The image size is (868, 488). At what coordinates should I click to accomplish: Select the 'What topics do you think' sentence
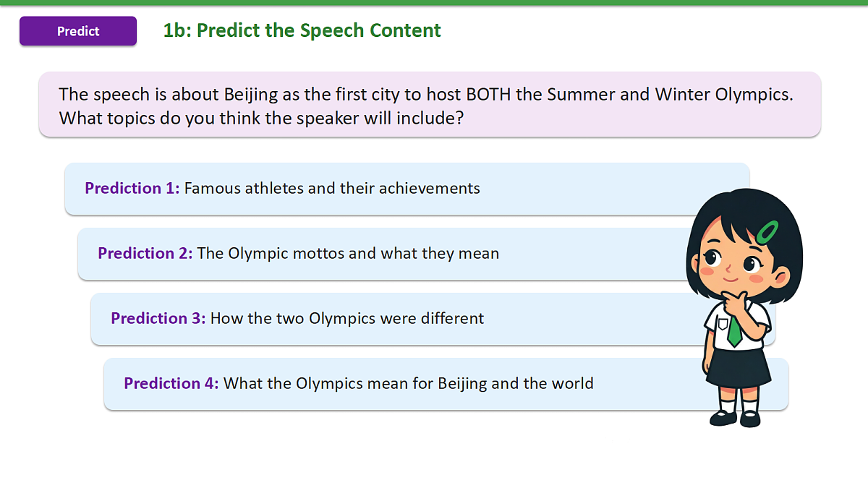click(261, 117)
